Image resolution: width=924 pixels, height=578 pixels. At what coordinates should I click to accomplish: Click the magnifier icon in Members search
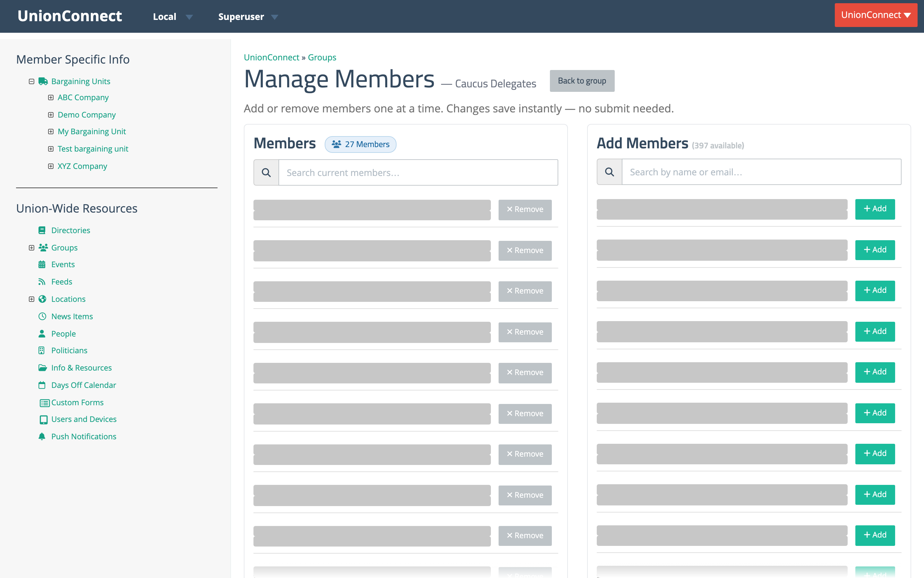[267, 173]
